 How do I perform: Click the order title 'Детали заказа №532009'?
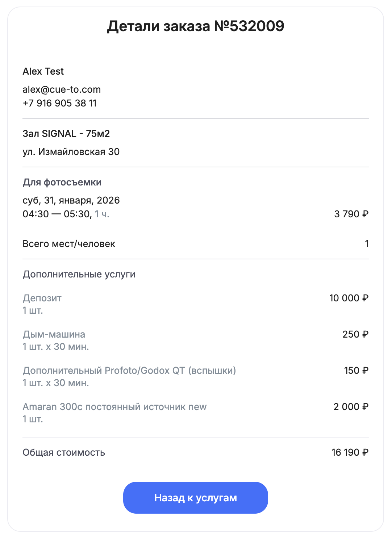point(196,26)
